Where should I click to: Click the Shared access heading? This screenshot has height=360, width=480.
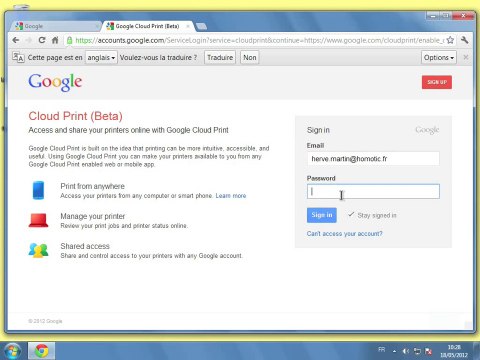click(x=85, y=246)
